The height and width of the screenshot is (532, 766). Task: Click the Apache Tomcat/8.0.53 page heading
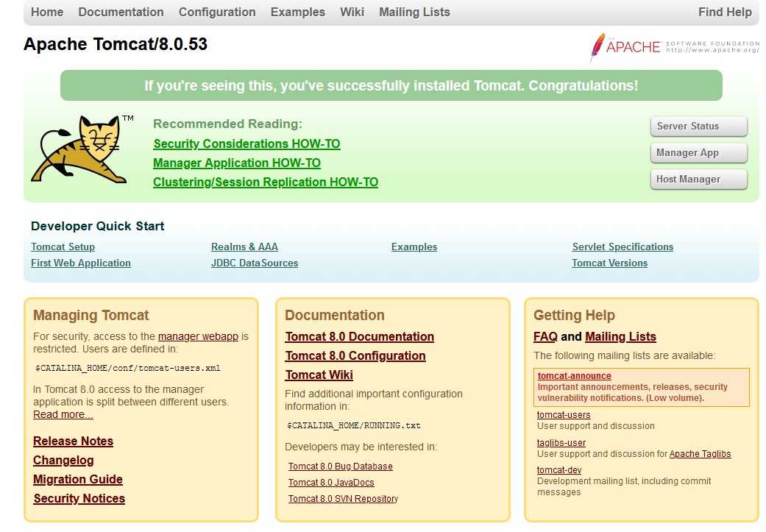(x=116, y=44)
